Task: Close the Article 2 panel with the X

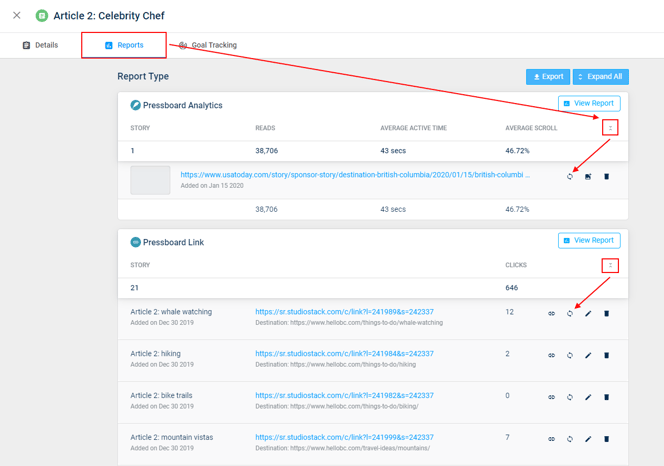Action: tap(17, 16)
